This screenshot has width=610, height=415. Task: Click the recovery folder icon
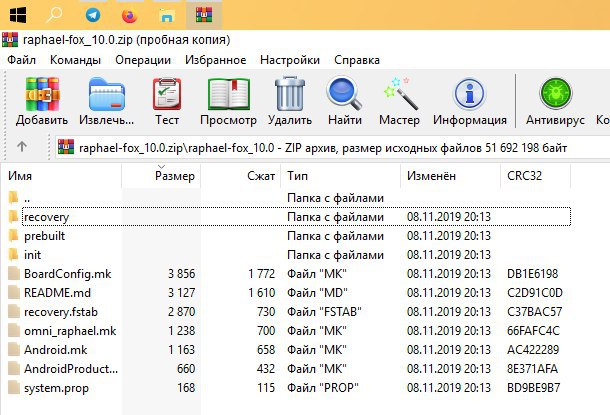pyautogui.click(x=13, y=216)
